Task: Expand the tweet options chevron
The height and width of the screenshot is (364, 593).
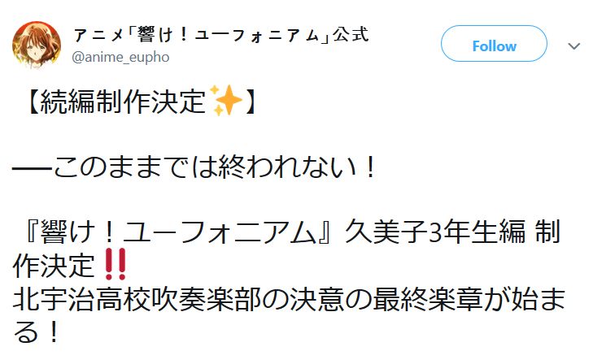Action: [573, 46]
